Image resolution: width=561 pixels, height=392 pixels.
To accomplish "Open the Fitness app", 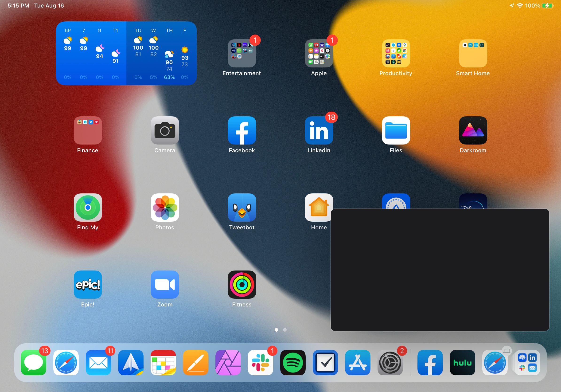I will 242,284.
